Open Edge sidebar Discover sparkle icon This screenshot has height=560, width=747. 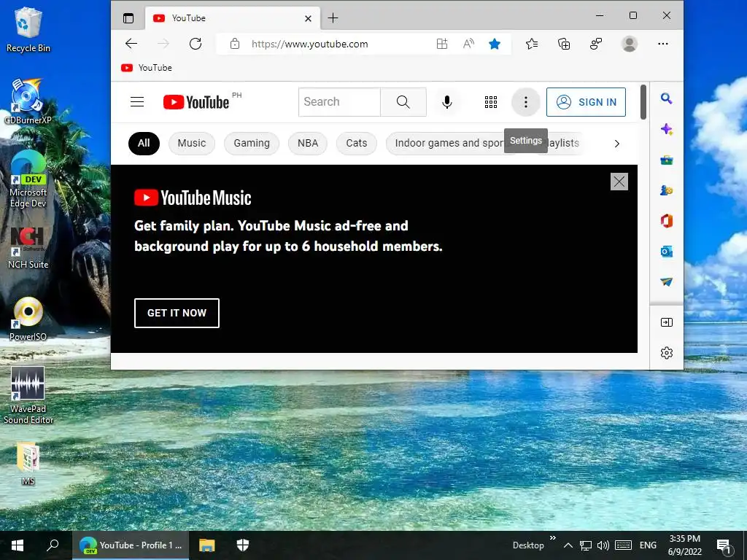point(667,129)
